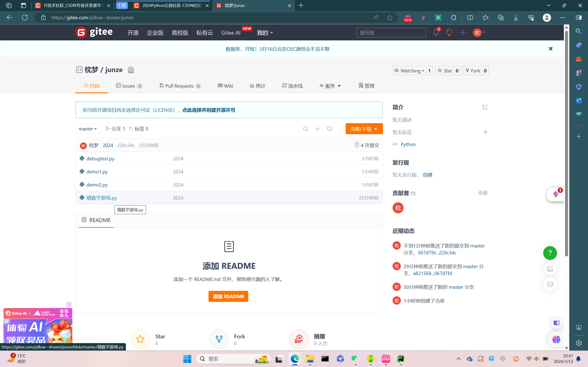
Task: Click the 搜开源 search input field
Action: 391,33
